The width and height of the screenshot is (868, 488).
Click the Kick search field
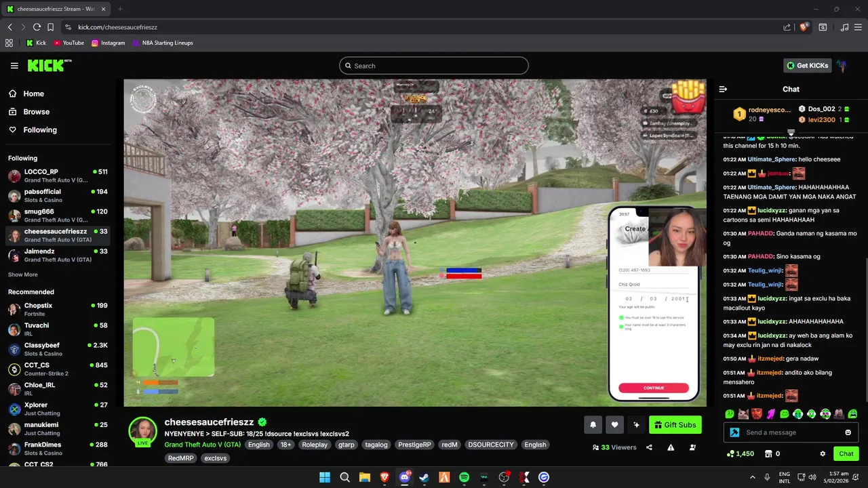click(434, 66)
